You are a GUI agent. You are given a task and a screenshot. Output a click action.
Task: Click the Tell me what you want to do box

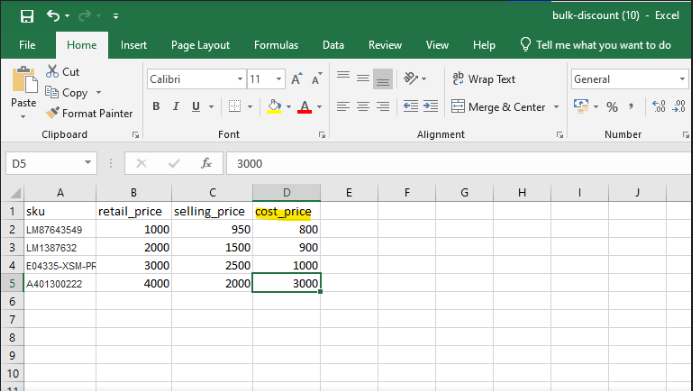[x=595, y=45]
